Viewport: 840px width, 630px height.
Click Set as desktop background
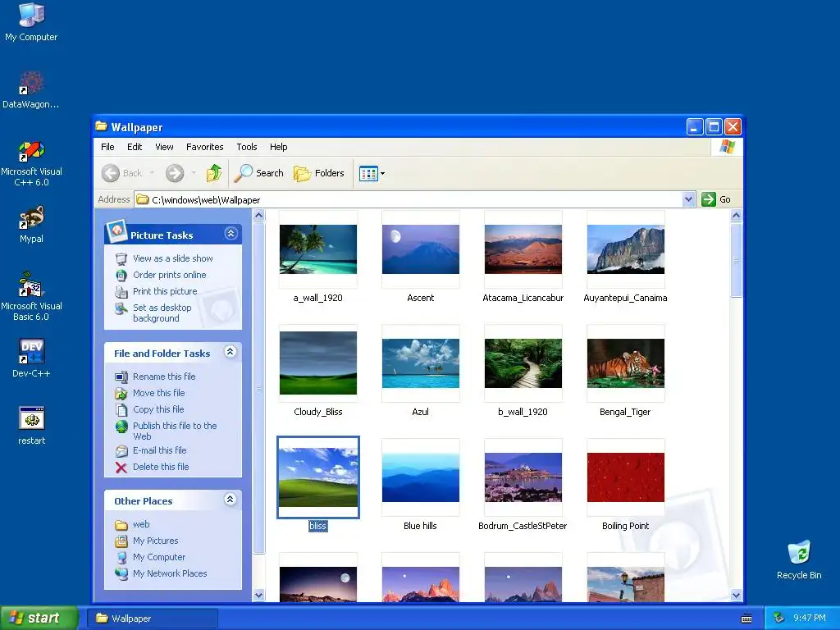162,313
